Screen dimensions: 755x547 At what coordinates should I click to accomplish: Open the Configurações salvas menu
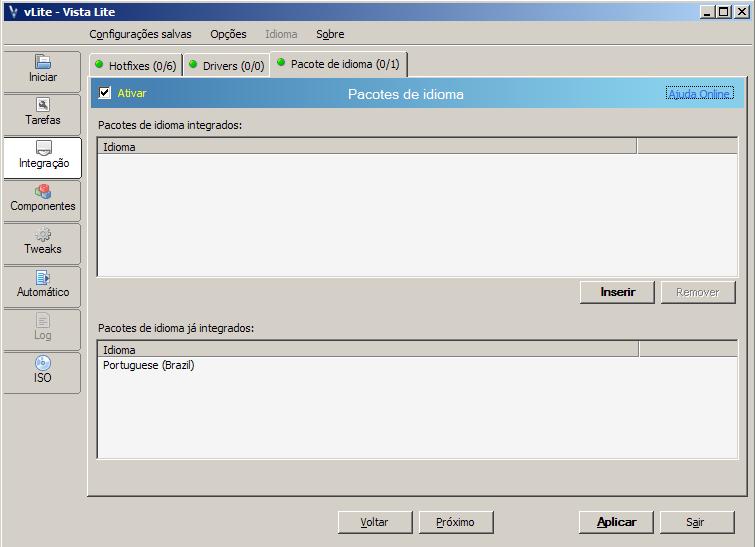pos(140,34)
